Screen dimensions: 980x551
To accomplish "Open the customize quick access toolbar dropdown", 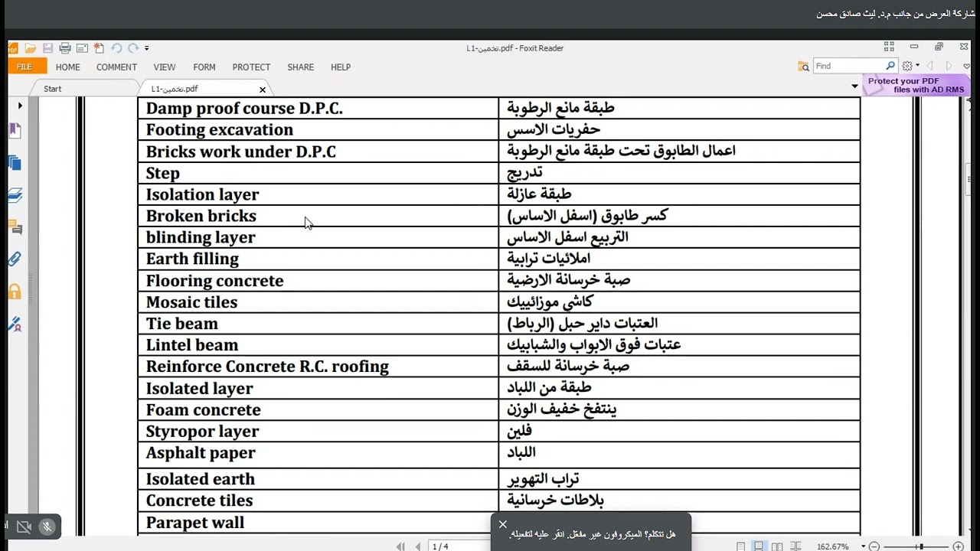I will 147,49.
